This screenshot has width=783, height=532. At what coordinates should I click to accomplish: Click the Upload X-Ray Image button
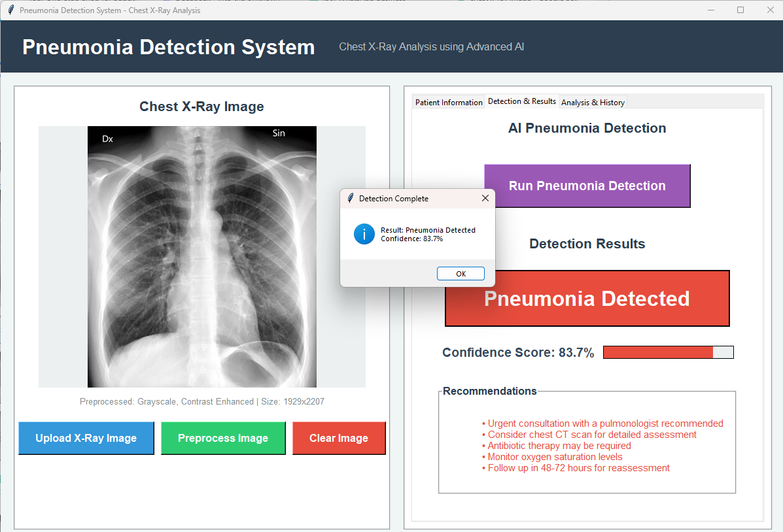[86, 438]
